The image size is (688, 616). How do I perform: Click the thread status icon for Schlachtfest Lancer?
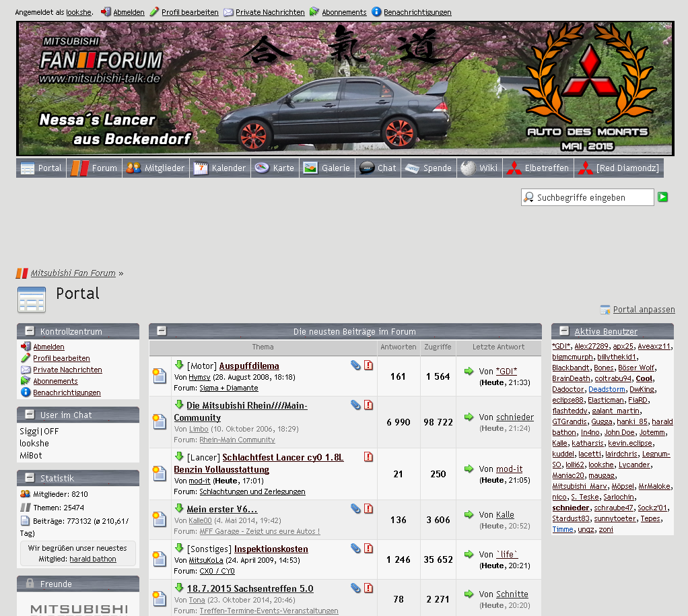[160, 474]
